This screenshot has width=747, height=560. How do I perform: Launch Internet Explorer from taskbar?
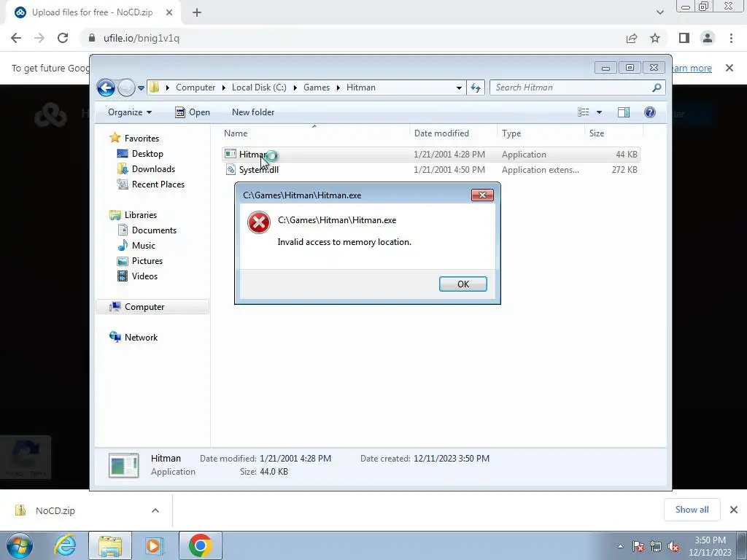tap(66, 545)
